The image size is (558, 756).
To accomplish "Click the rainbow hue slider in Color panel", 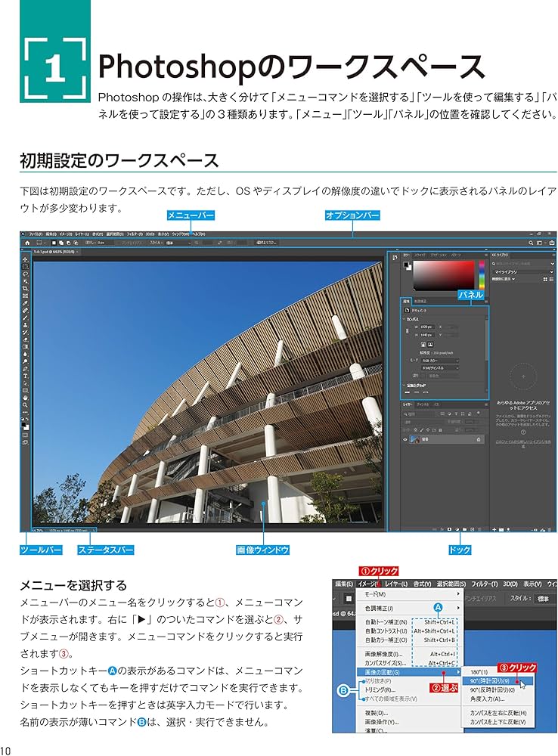I will (482, 275).
